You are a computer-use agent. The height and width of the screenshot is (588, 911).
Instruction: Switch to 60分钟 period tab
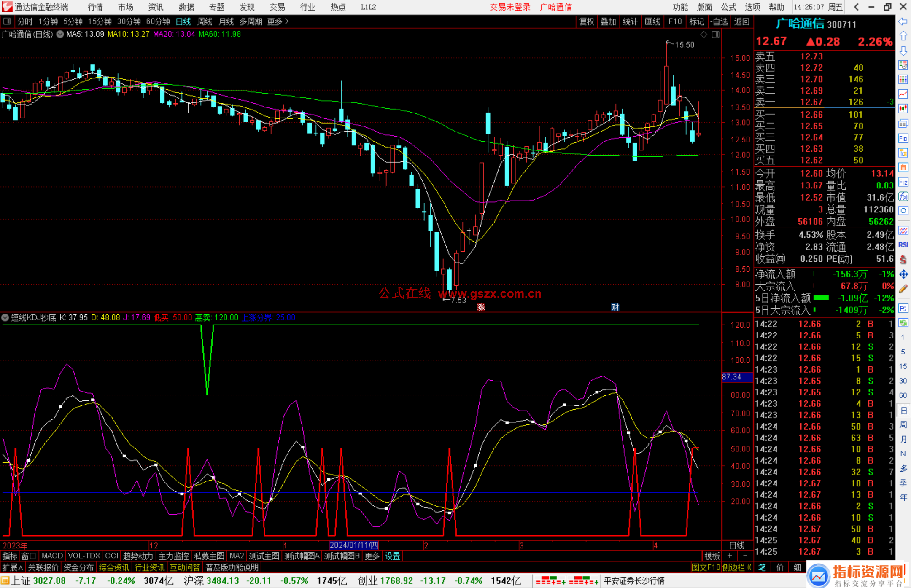coord(158,21)
